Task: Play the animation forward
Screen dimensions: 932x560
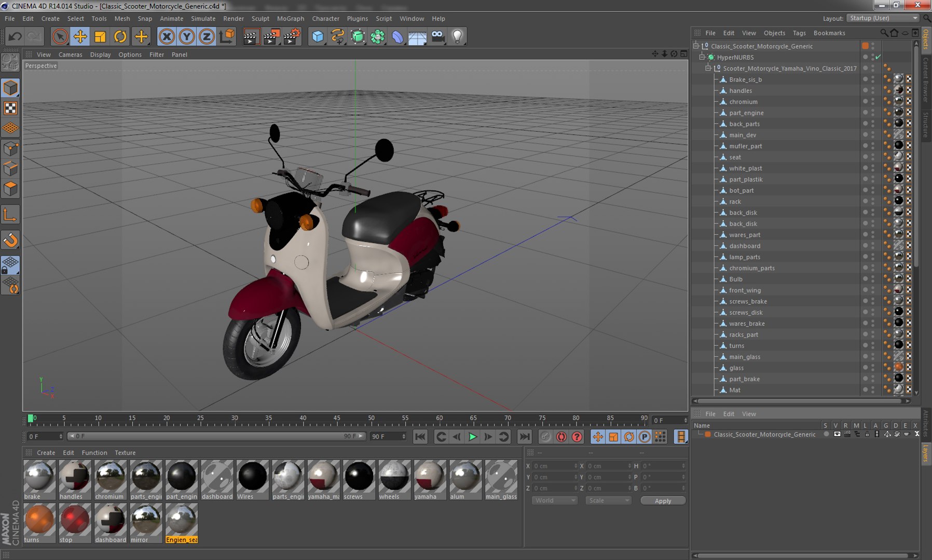Action: (x=472, y=437)
